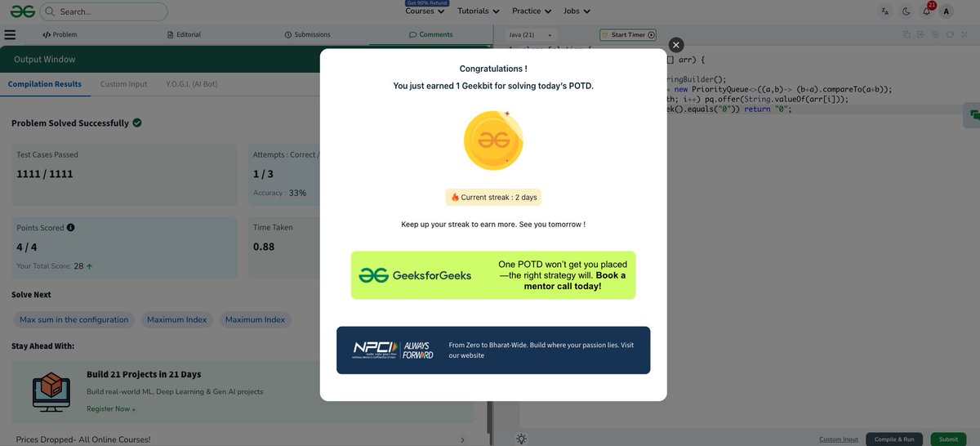
Task: Click the Time Taken '0.88' value
Action: (x=264, y=247)
